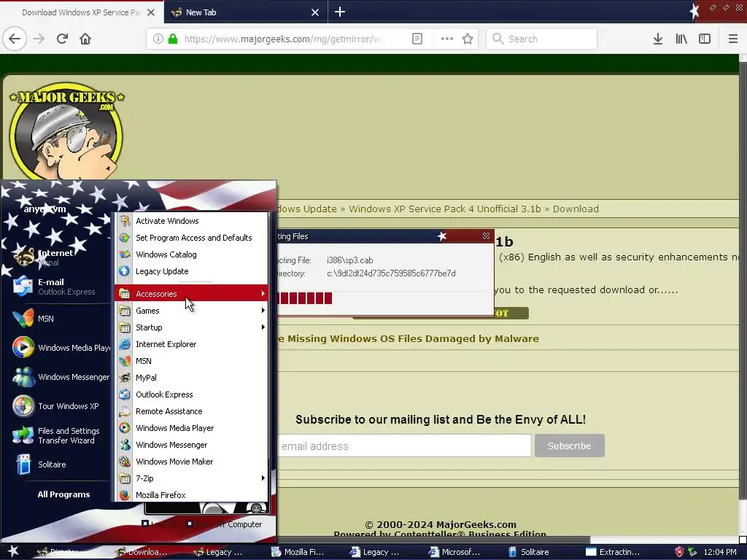Click All Programs in start menu
747x560 pixels.
(63, 494)
